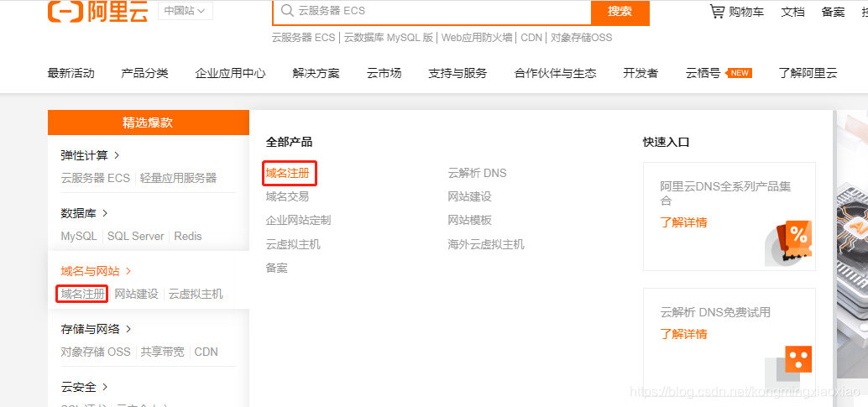Open 云市场 menu
868x407 pixels.
384,73
